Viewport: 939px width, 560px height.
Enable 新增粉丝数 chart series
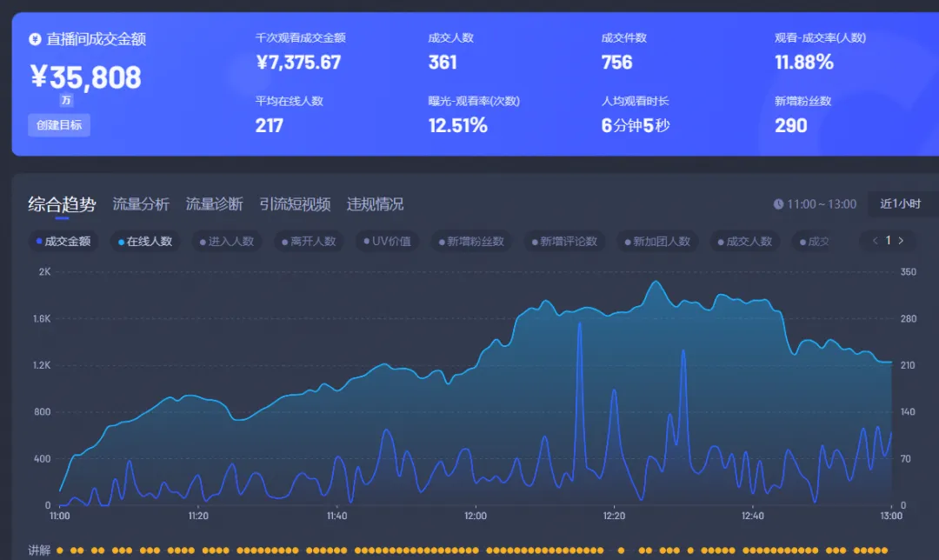[x=471, y=242]
